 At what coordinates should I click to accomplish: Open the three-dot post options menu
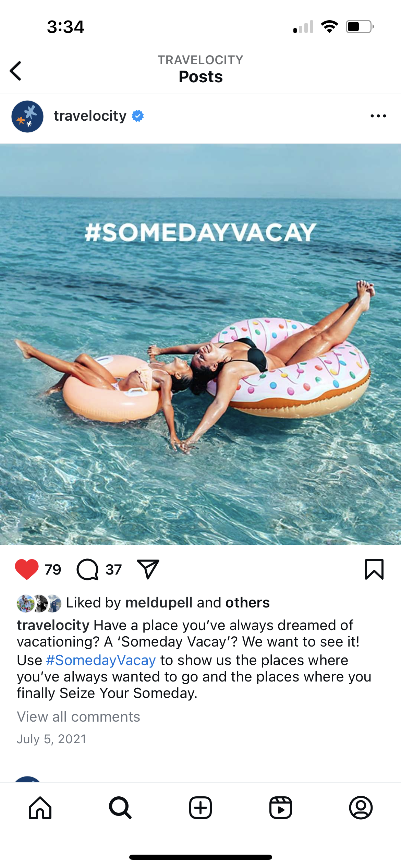tap(378, 116)
